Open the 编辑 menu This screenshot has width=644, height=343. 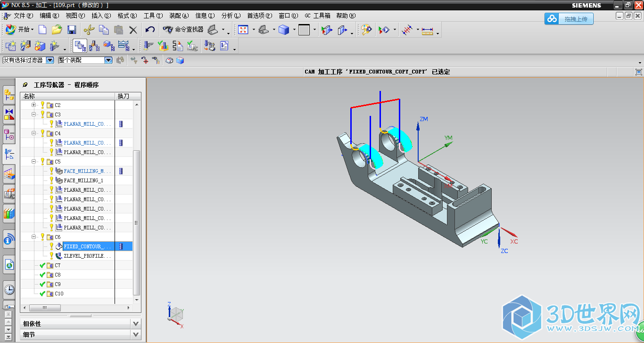[x=50, y=16]
